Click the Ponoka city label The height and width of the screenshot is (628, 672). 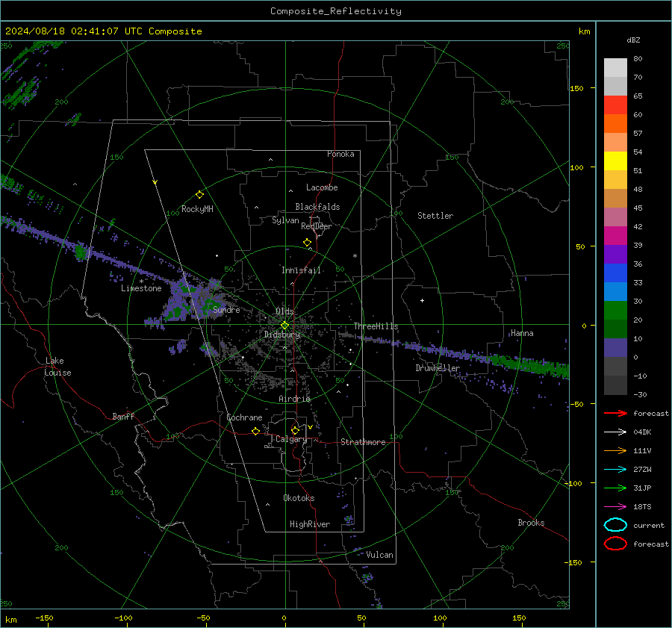point(340,154)
